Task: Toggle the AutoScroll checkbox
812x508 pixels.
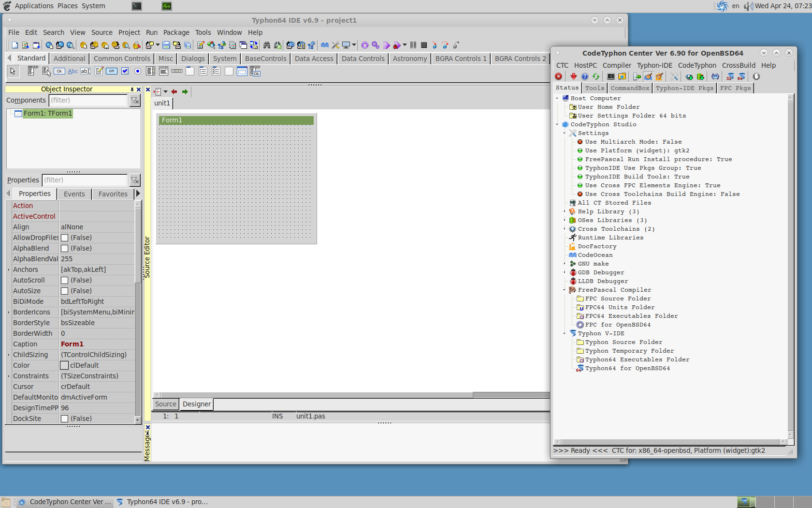Action: [x=64, y=280]
